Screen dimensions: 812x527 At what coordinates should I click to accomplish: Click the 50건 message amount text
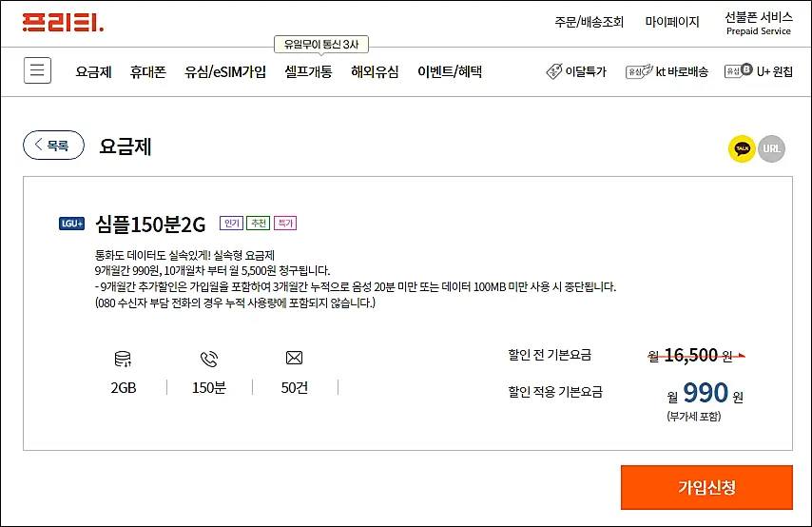294,387
